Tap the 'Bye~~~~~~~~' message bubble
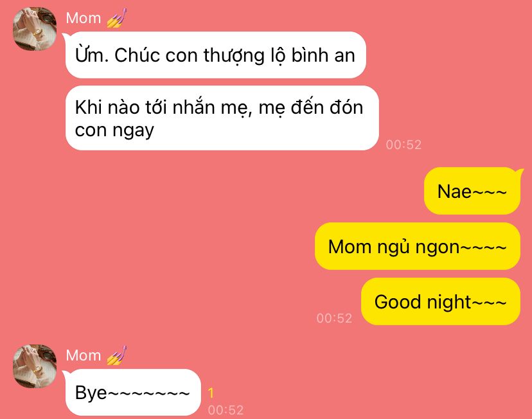This screenshot has width=532, height=419. [133, 392]
